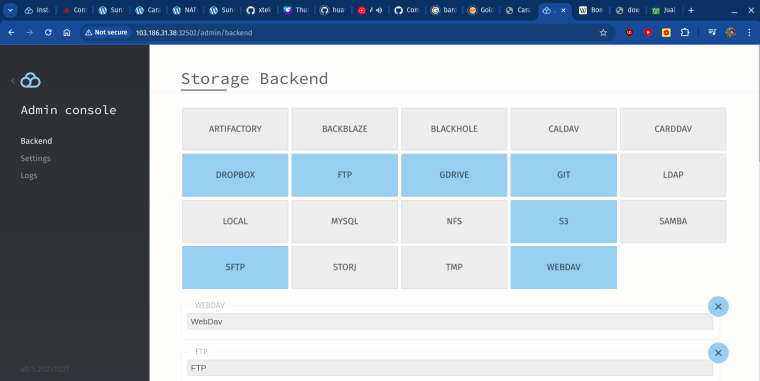Bookmark this page with the star icon
The width and height of the screenshot is (760, 381).
pos(603,32)
